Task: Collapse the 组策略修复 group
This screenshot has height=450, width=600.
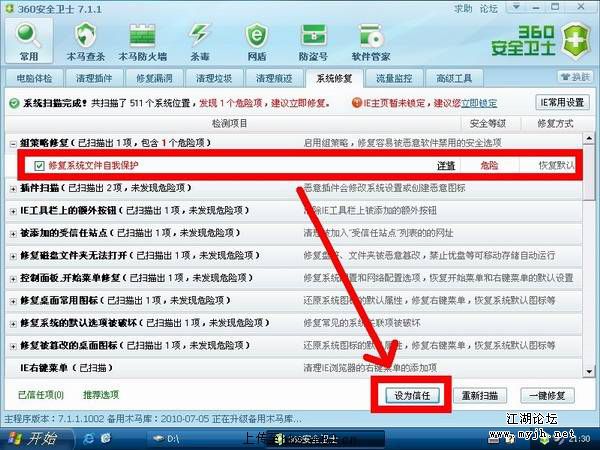Action: point(13,144)
